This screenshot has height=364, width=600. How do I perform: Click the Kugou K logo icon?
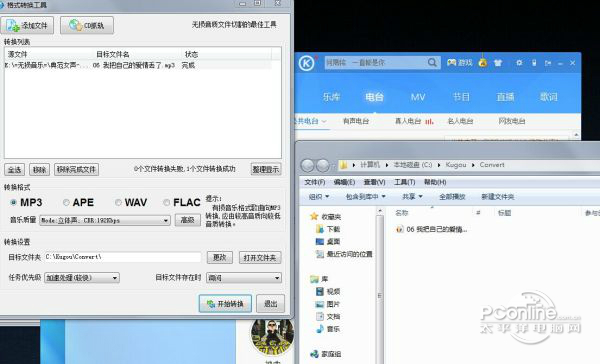pyautogui.click(x=307, y=63)
